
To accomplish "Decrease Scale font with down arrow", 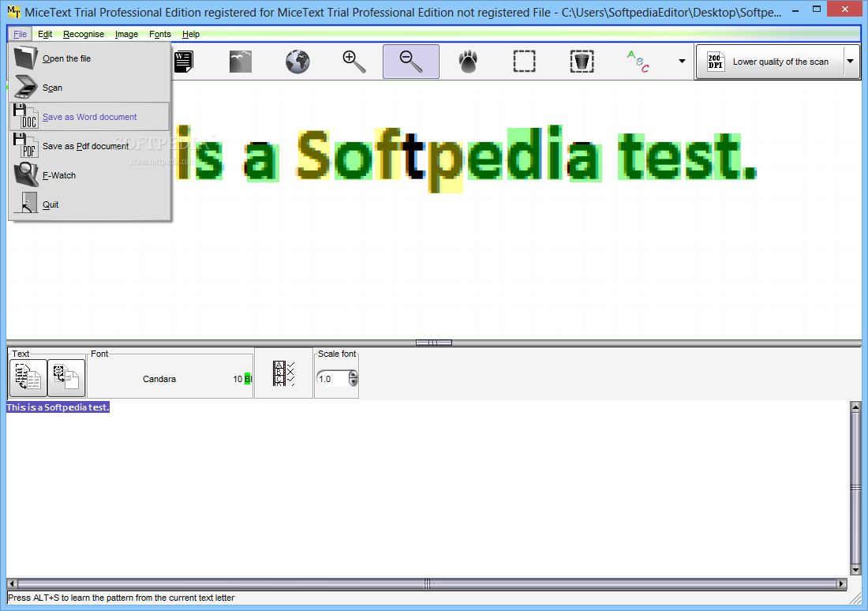I will click(354, 382).
